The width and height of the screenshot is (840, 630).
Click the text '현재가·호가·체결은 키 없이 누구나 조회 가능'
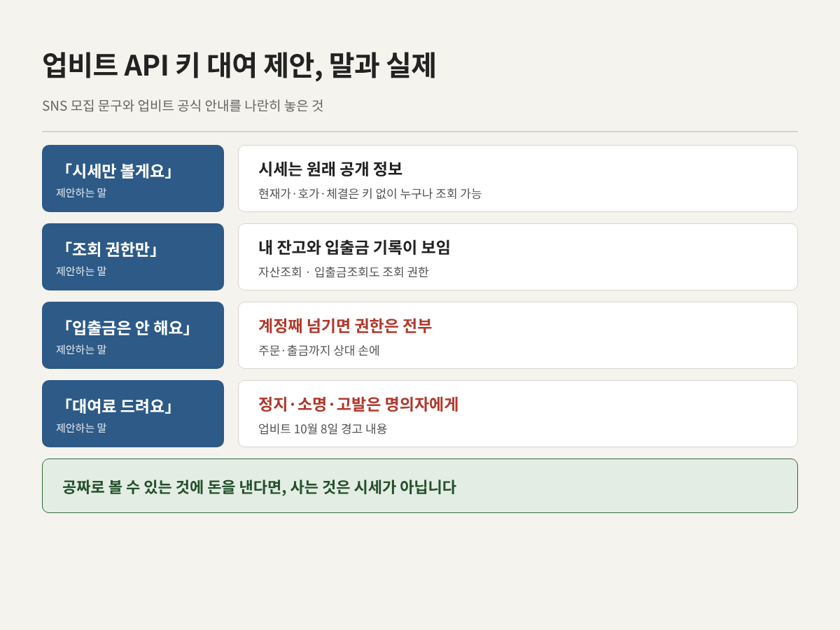click(x=370, y=193)
